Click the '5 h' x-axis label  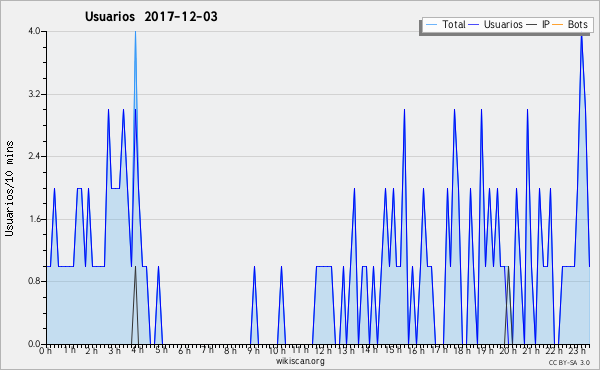pos(161,350)
